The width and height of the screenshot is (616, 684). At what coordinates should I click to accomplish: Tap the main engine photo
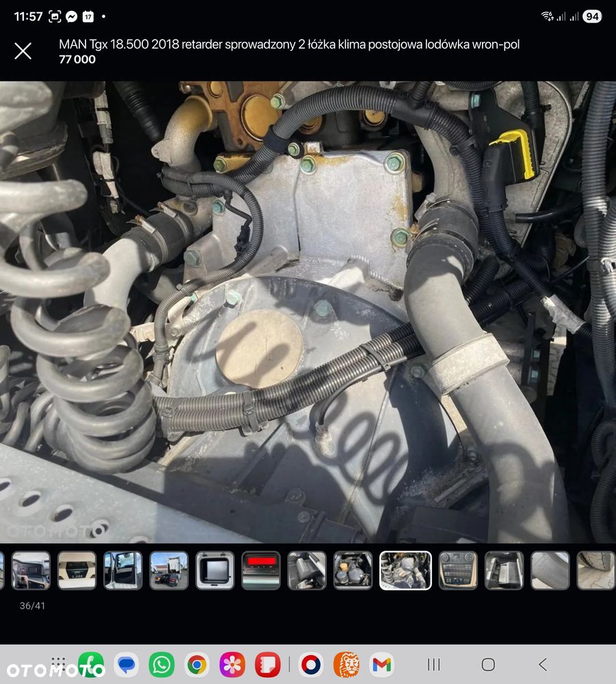pos(308,312)
